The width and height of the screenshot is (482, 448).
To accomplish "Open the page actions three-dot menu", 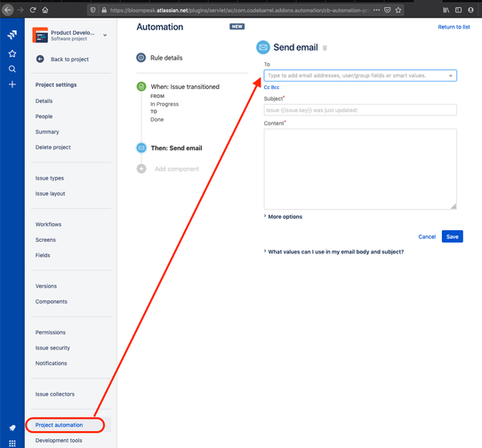I will [376, 10].
